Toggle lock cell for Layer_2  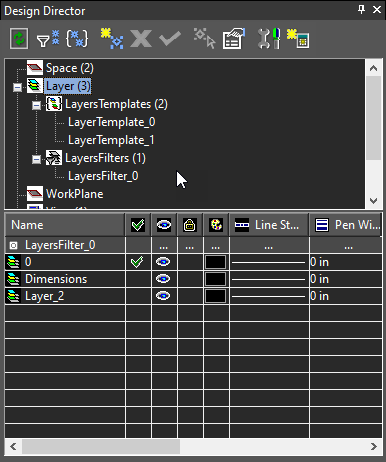(x=190, y=296)
